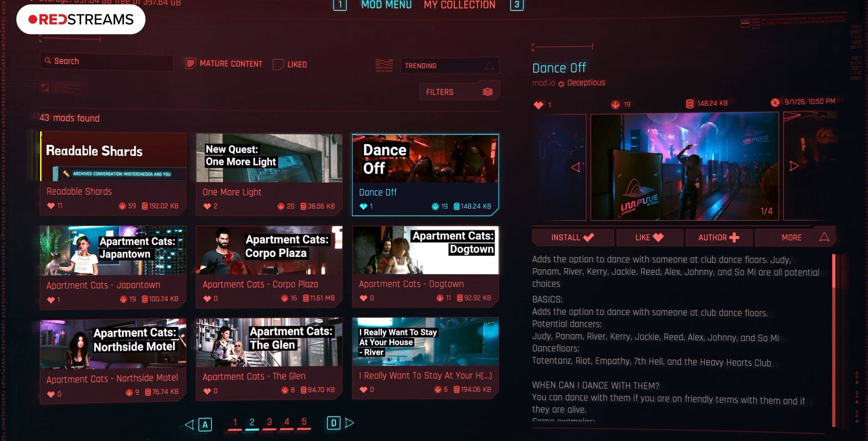The width and height of the screenshot is (868, 441).
Task: Click download icon on Apartment Cats The Glen card
Action: (285, 390)
